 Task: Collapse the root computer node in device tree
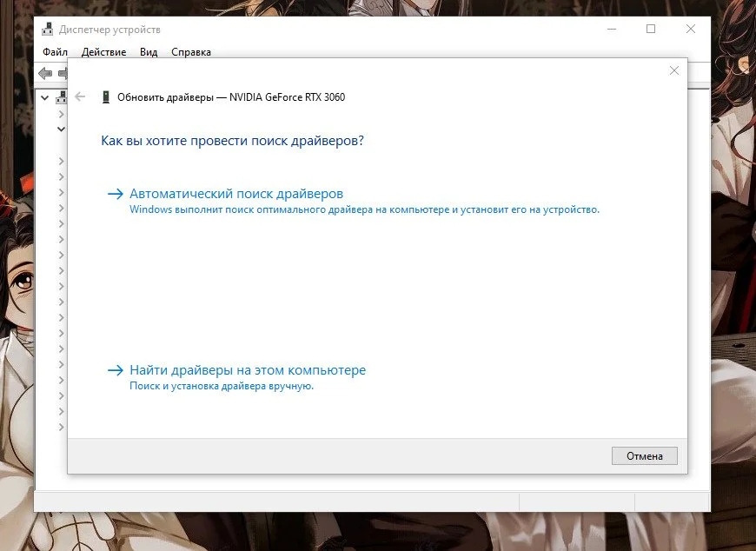(45, 98)
